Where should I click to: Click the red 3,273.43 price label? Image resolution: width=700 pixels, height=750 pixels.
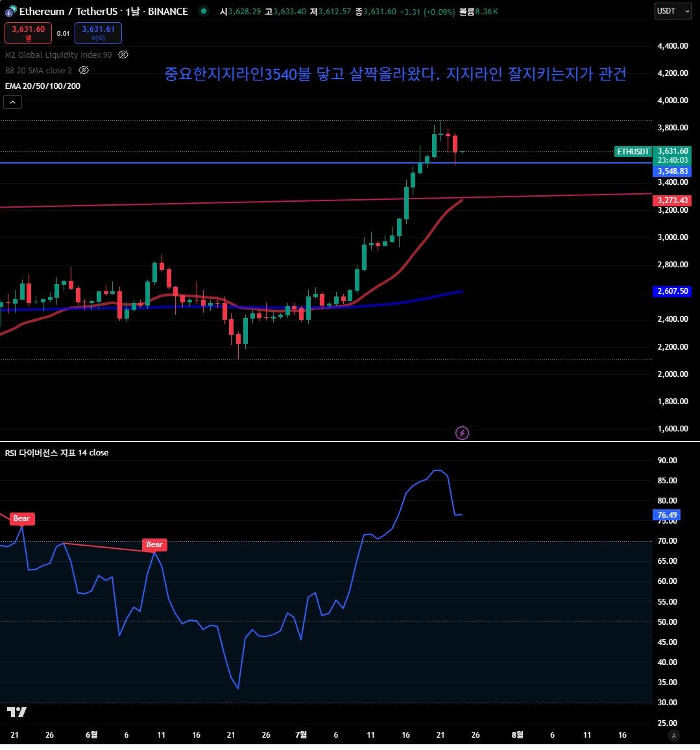672,200
